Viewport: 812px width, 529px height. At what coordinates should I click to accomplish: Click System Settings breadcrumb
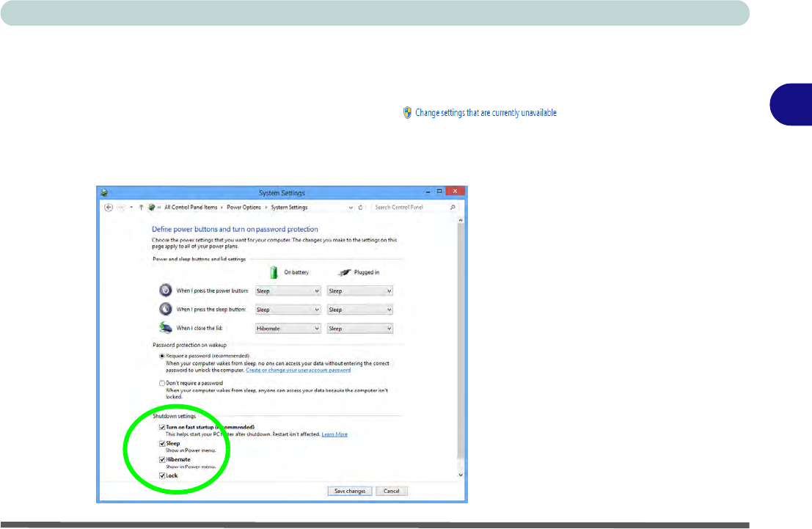coord(290,207)
